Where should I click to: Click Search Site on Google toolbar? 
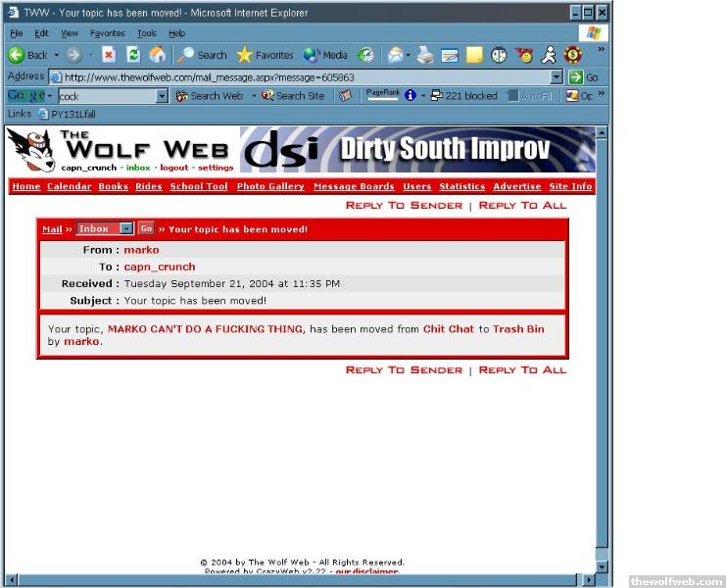(293, 96)
